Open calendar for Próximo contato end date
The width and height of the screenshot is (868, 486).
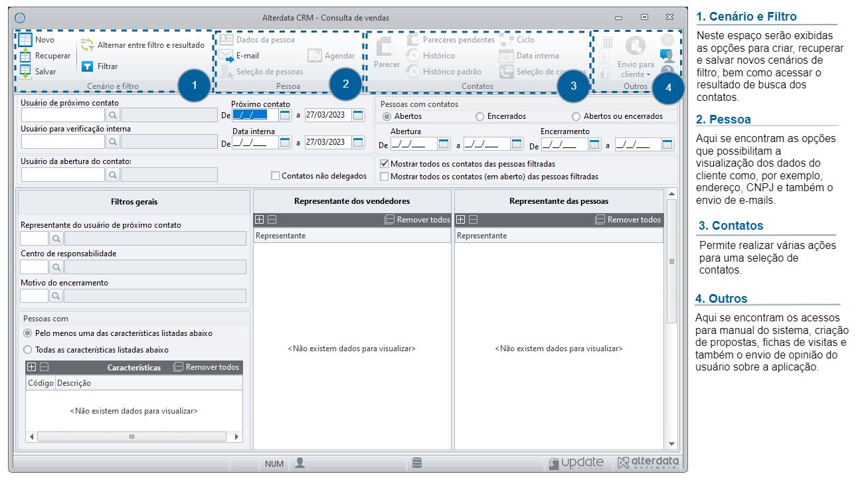(x=358, y=115)
